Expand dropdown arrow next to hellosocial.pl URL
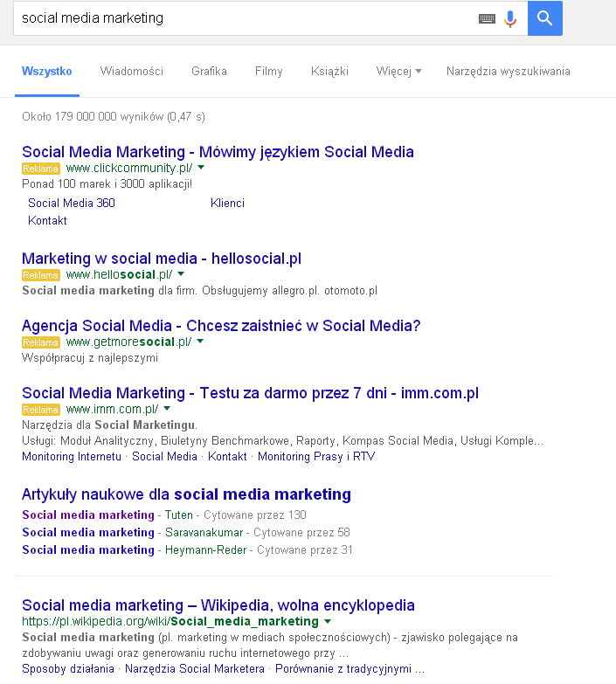Viewport: 616px width, 684px height. 181,274
